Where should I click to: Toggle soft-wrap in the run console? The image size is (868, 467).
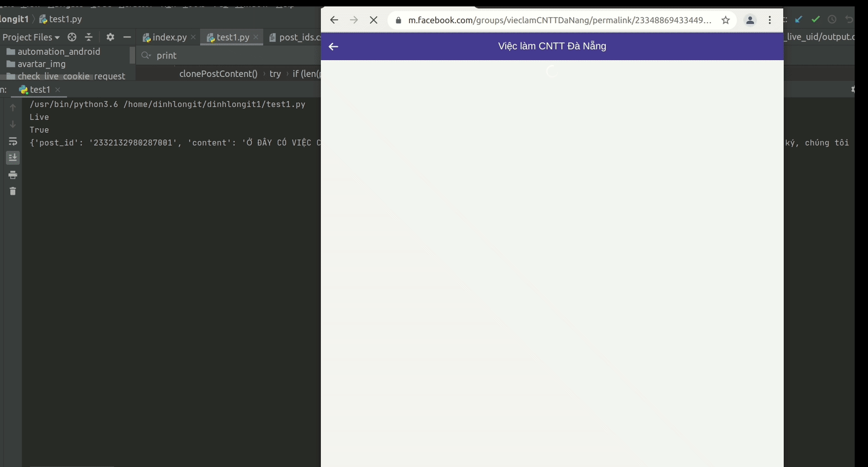pyautogui.click(x=12, y=142)
